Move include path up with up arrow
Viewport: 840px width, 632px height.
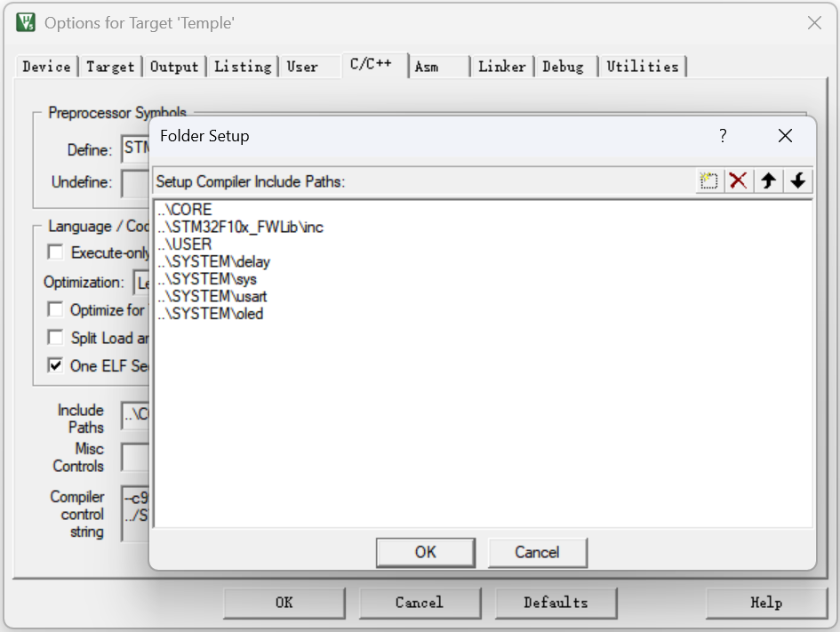[768, 181]
